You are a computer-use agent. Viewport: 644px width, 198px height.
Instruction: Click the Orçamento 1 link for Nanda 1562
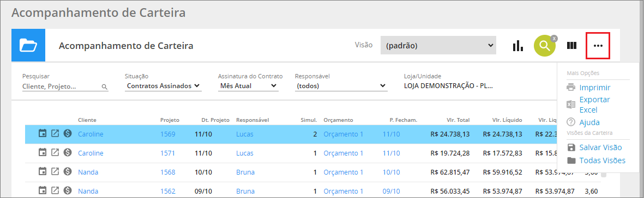[x=344, y=191]
